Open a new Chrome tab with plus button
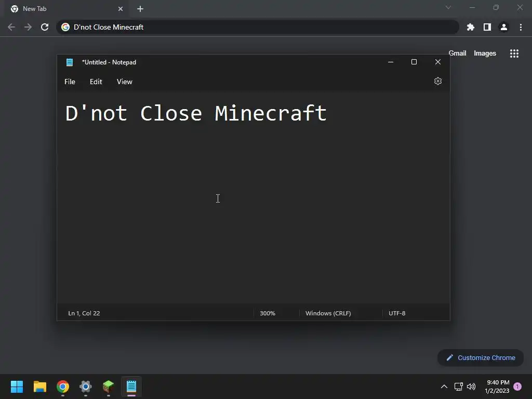Image resolution: width=532 pixels, height=399 pixels. 140,9
